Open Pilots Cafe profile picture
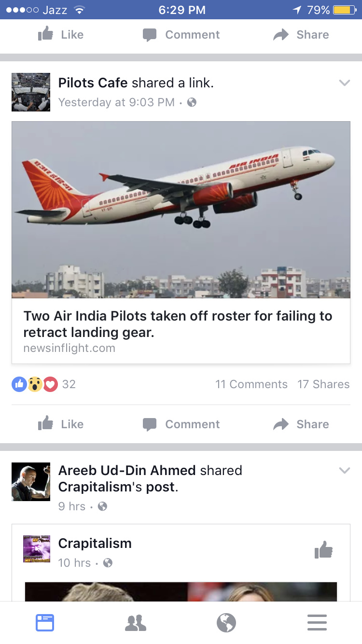This screenshot has height=644, width=362. [31, 92]
